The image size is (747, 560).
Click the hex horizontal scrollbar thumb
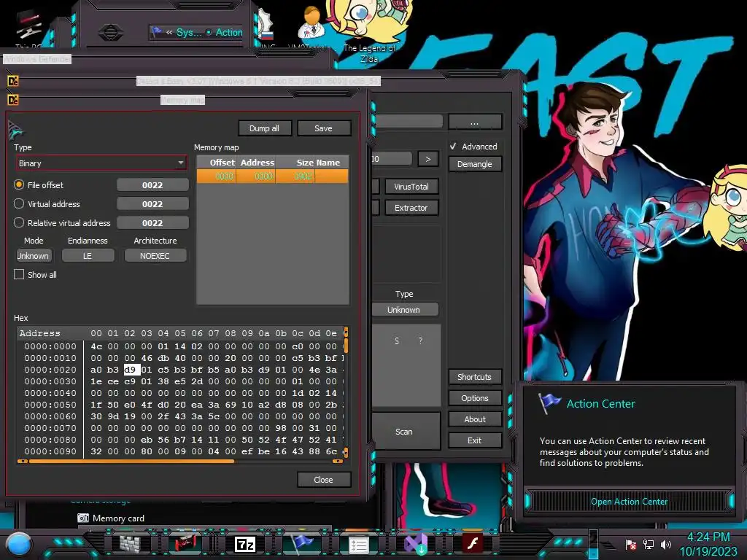pos(131,461)
